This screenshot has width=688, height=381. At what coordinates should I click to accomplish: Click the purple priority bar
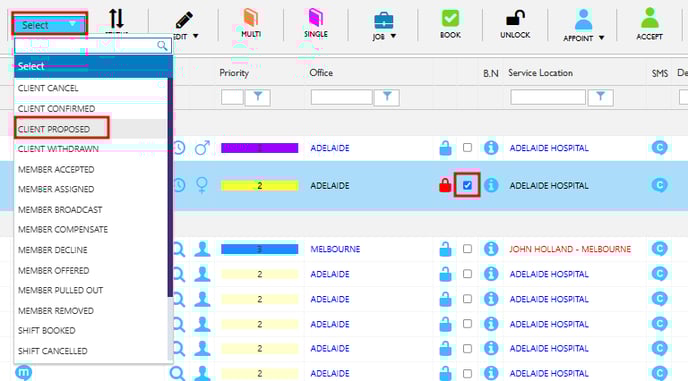259,148
